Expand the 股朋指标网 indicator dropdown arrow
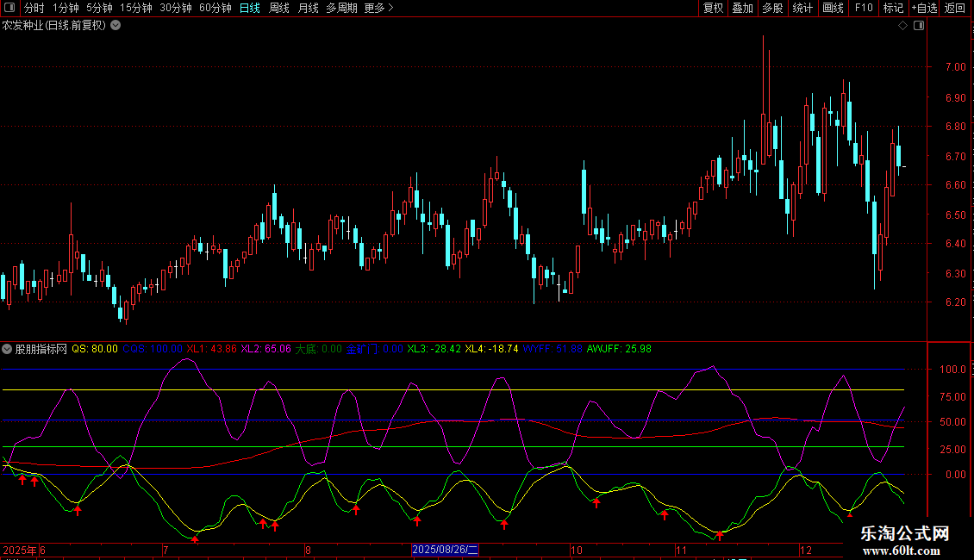 coord(8,349)
